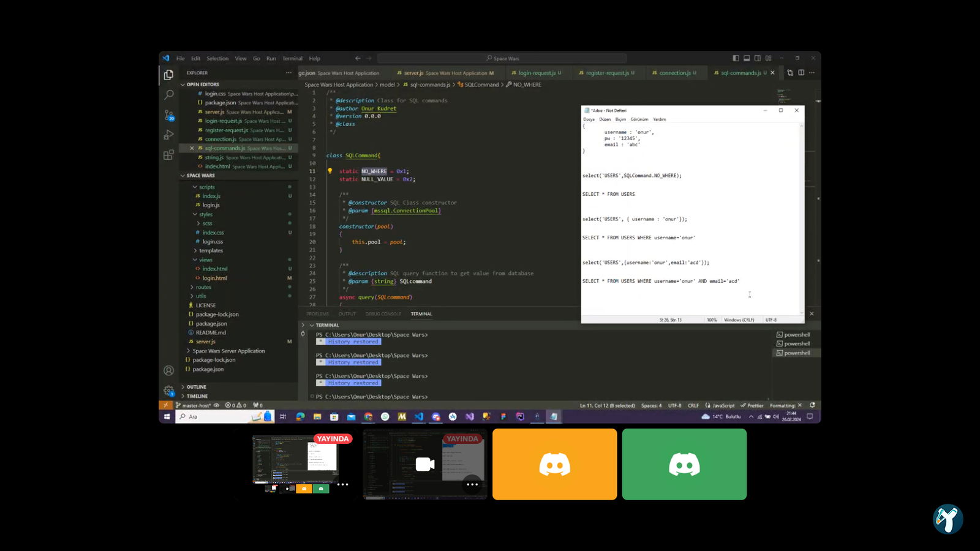Viewport: 980px width, 551px height.
Task: Open the Accounts icon in activity bar
Action: pos(168,370)
